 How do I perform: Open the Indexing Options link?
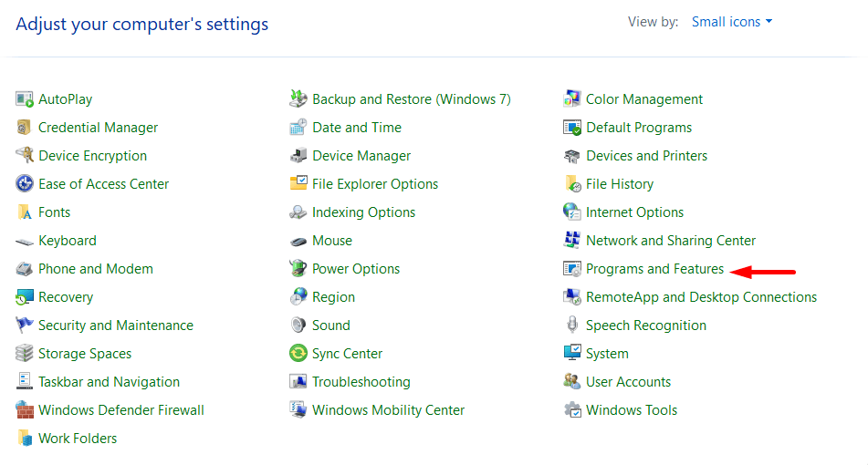pos(363,212)
